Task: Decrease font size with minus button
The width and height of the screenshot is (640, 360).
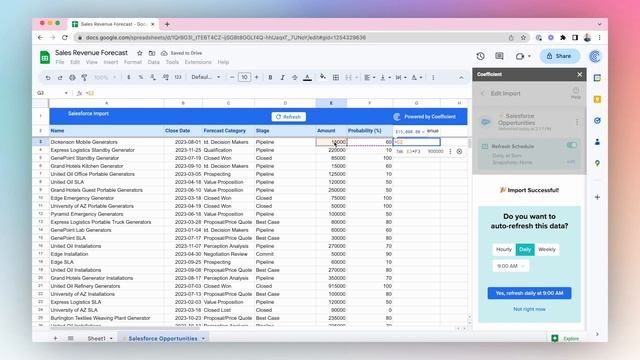Action: point(232,78)
